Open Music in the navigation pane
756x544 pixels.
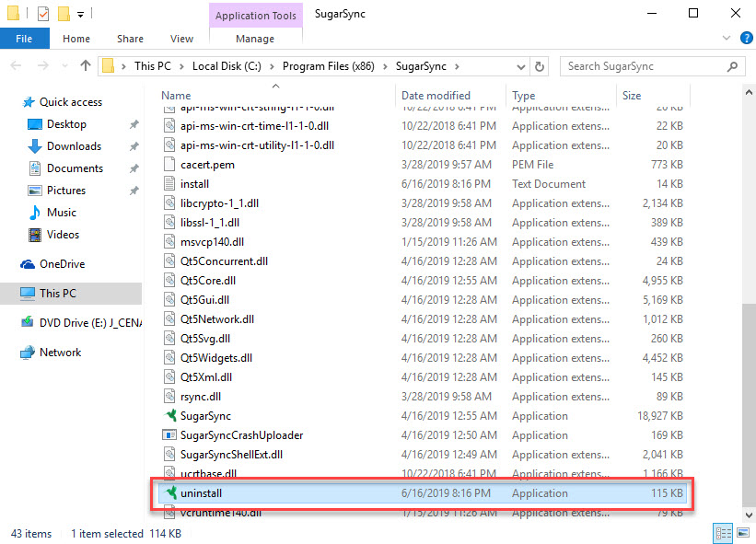61,213
